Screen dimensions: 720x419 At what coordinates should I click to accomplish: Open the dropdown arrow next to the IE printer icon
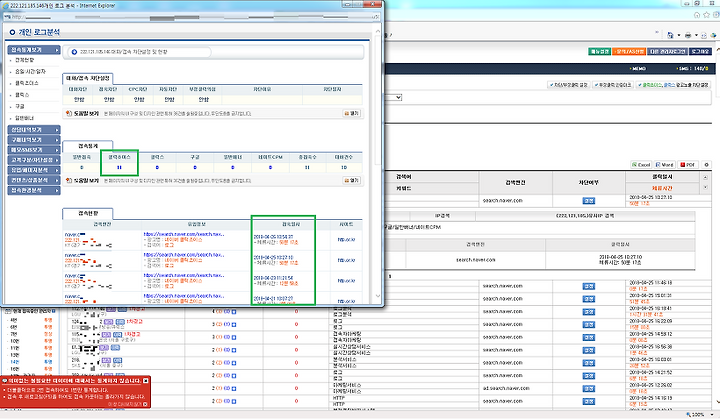tap(696, 35)
